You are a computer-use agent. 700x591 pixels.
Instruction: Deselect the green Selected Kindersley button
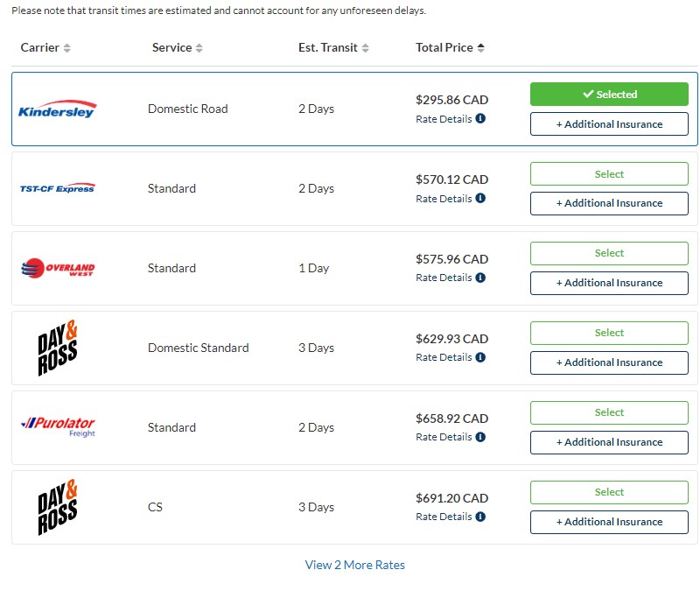609,95
